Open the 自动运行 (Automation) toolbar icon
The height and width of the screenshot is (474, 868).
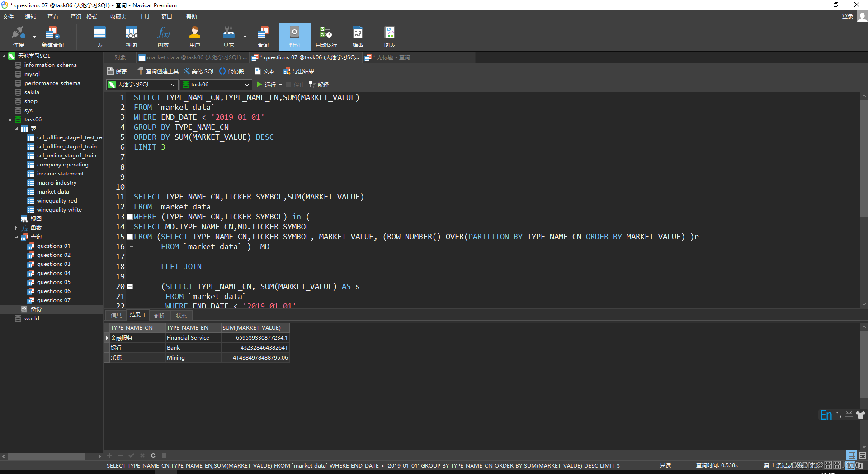(x=326, y=37)
